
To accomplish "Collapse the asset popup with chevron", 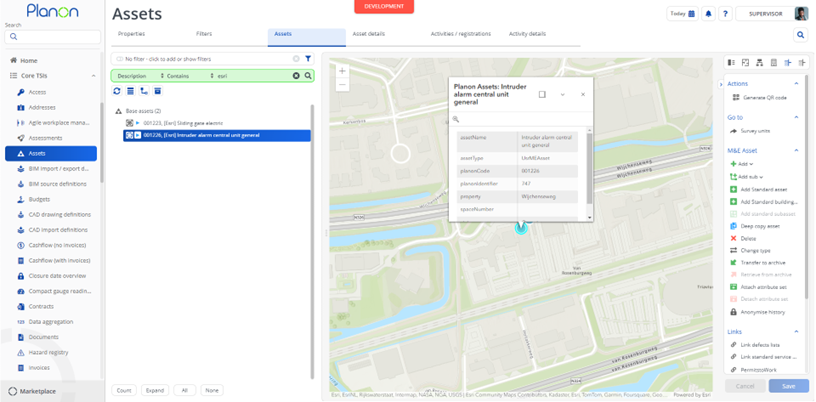I will click(563, 94).
